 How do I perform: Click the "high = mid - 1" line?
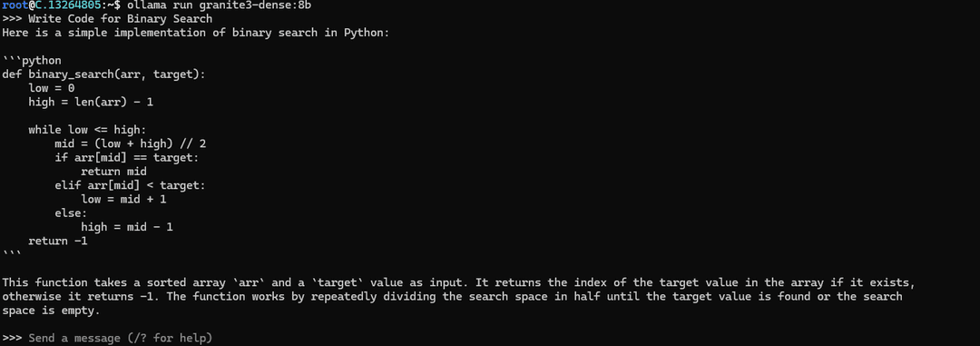pyautogui.click(x=127, y=227)
